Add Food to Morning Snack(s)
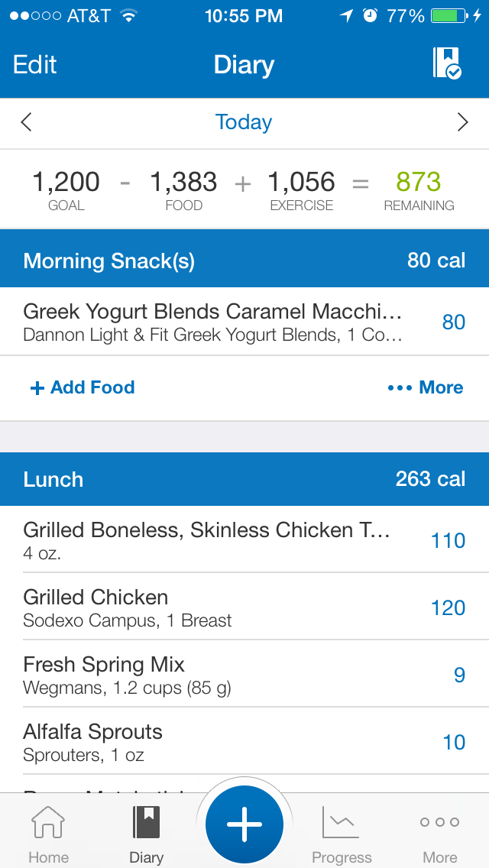 point(83,387)
